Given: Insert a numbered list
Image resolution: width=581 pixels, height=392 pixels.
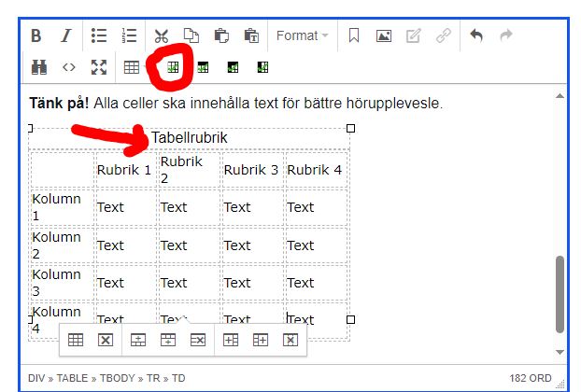Looking at the screenshot, I should [x=129, y=35].
